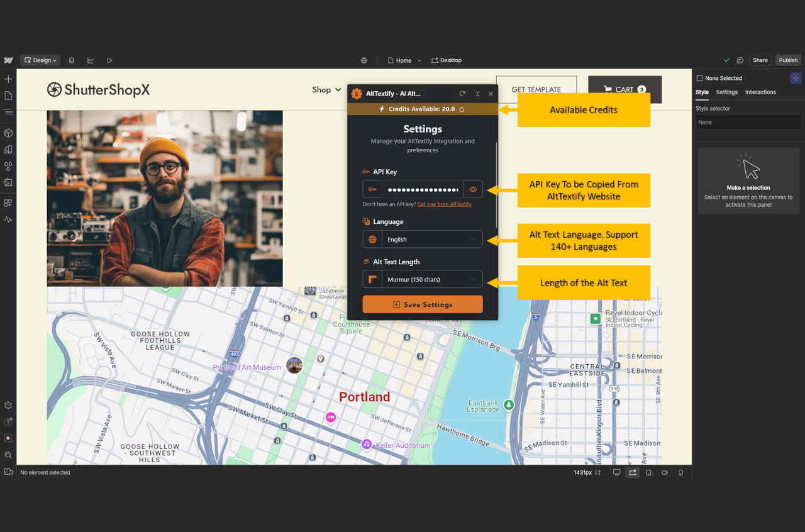Click the Share button
This screenshot has height=532, width=805.
(x=760, y=60)
